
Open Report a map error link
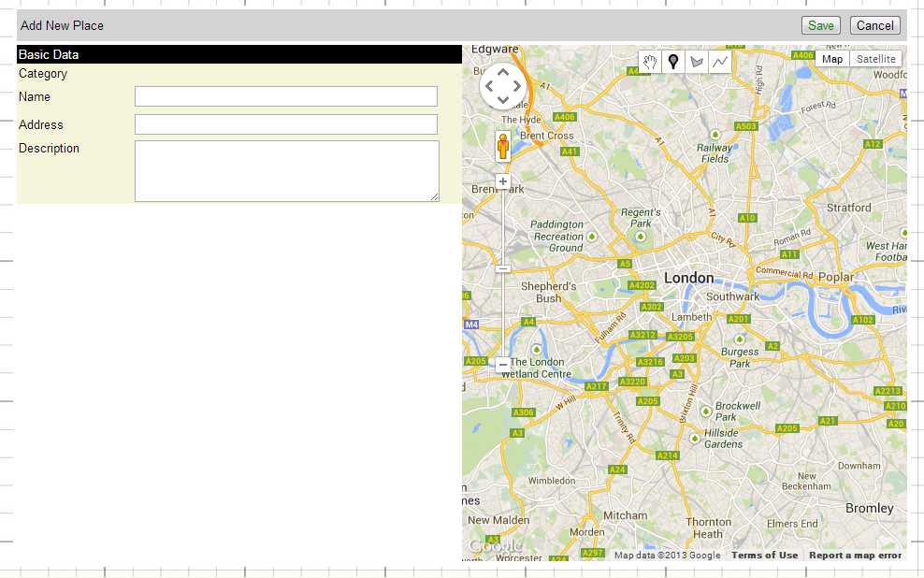[x=855, y=555]
